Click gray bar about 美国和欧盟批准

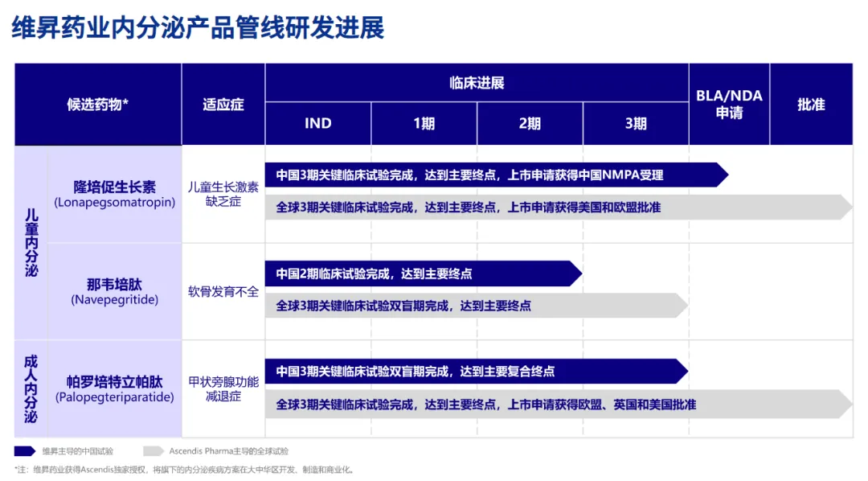[555, 207]
